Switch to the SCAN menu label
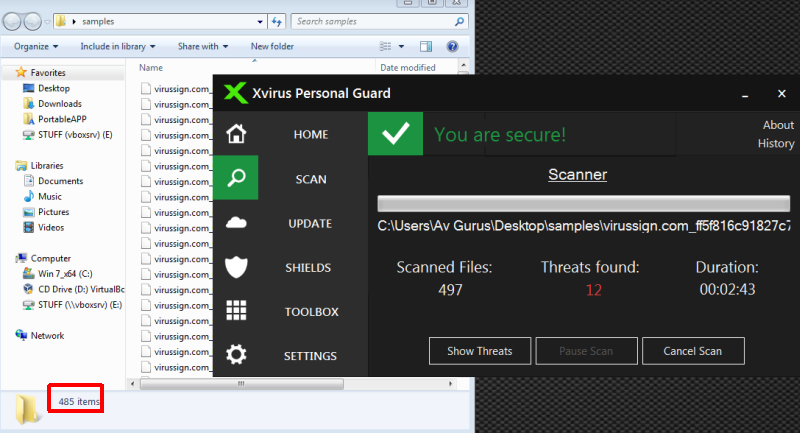The image size is (800, 433). pos(311,180)
